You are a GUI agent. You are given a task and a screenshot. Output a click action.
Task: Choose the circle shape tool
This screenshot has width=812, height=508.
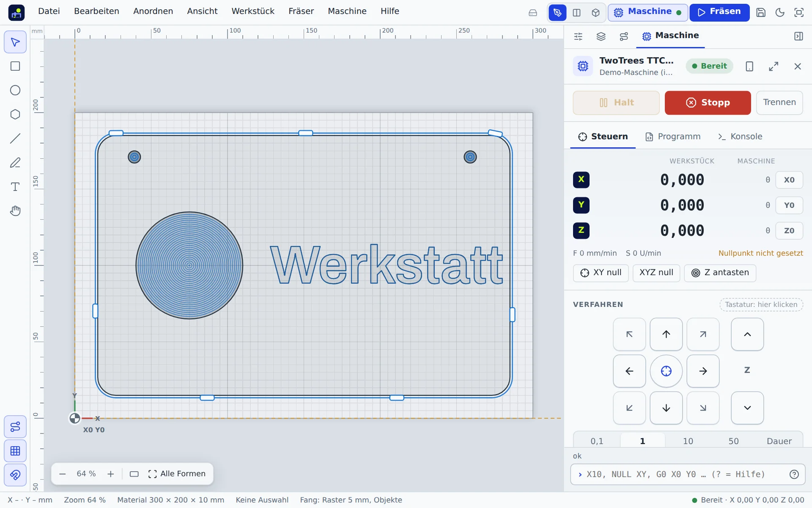(15, 90)
